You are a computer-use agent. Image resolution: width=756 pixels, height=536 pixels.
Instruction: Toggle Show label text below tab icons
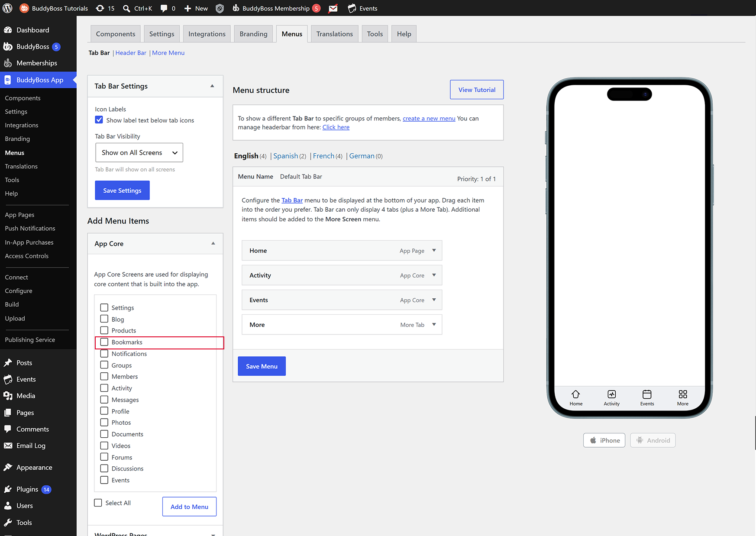click(x=99, y=120)
